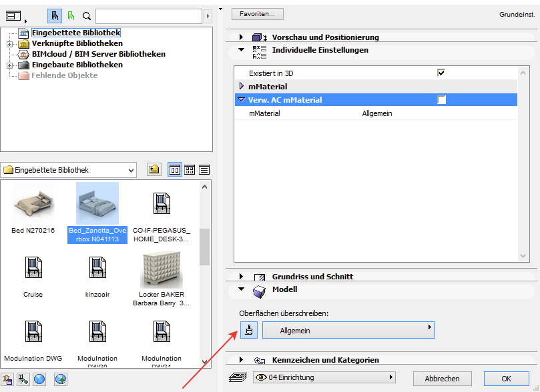Select the dark chair object view icon
This screenshot has height=392, width=540.
pos(55,16)
